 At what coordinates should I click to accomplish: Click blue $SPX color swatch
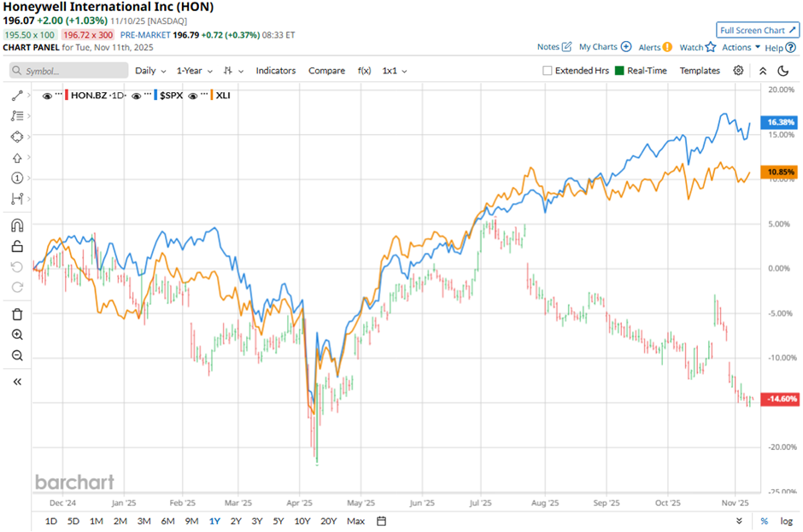[155, 96]
